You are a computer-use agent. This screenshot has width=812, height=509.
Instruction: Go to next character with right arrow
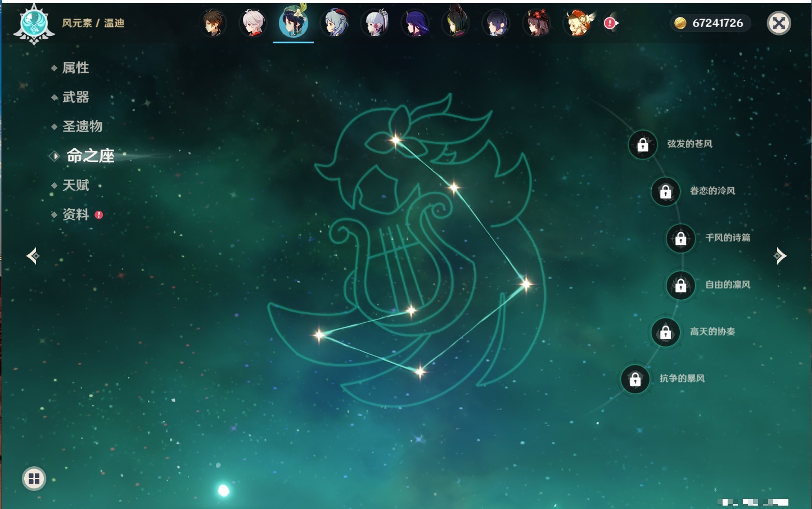pos(780,256)
